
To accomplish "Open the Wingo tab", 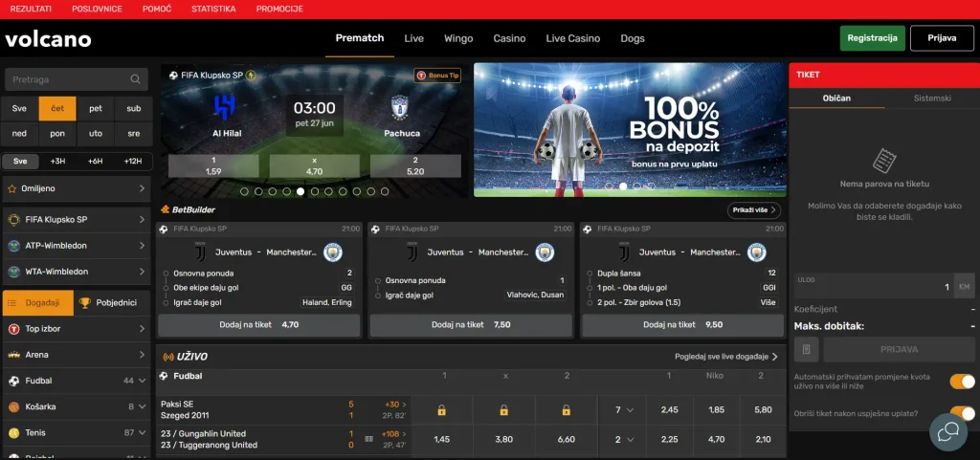I will pos(458,38).
